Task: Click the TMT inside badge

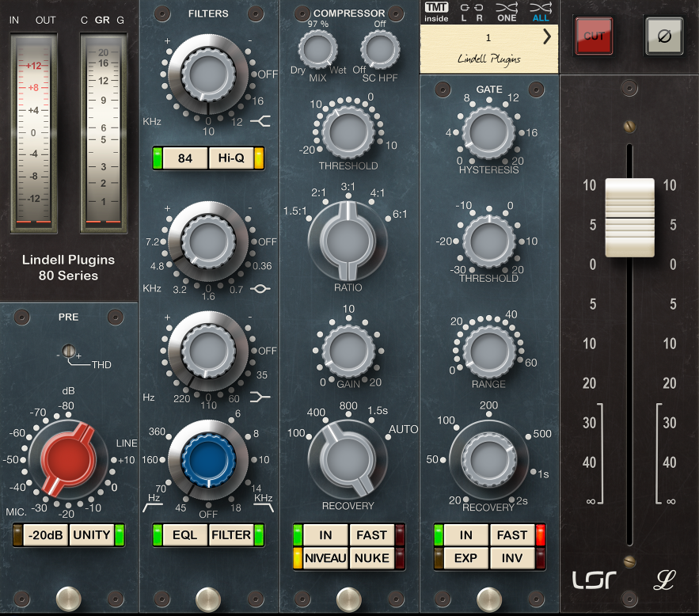Action: click(x=436, y=11)
